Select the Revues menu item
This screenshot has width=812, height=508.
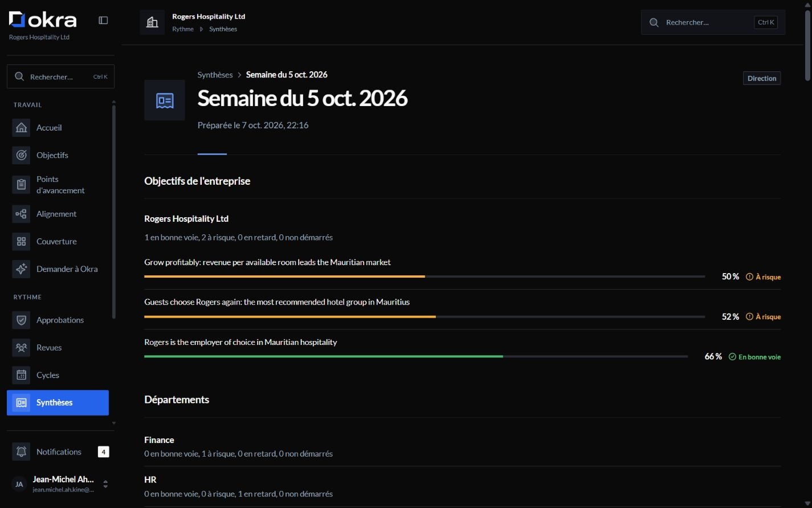click(x=58, y=347)
